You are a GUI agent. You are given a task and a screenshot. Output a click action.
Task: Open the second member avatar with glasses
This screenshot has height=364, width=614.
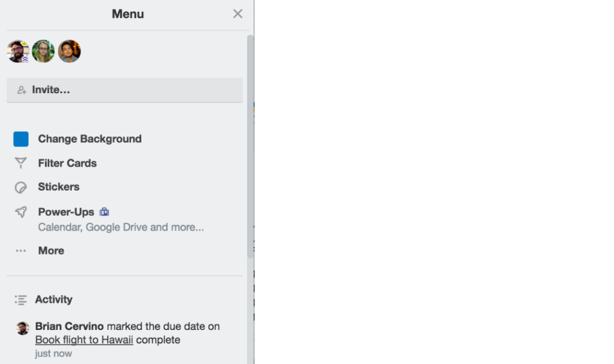click(43, 51)
